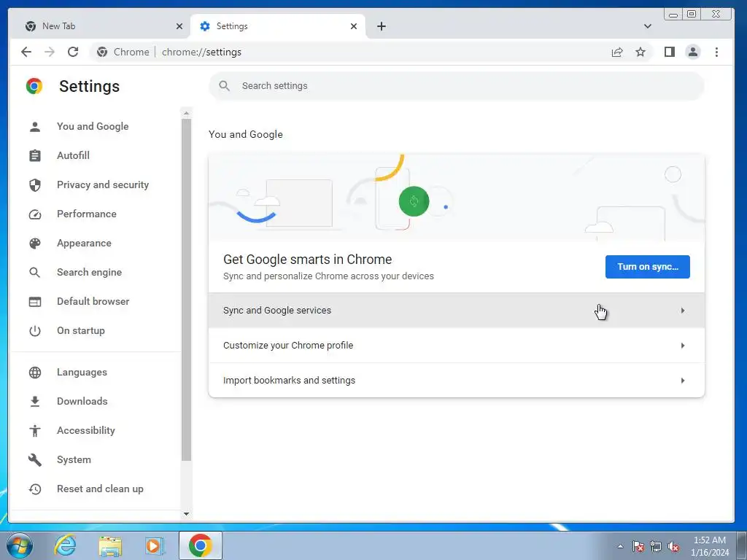Click the Chrome logo beside Settings
Screen dimensions: 747x560
pos(34,86)
